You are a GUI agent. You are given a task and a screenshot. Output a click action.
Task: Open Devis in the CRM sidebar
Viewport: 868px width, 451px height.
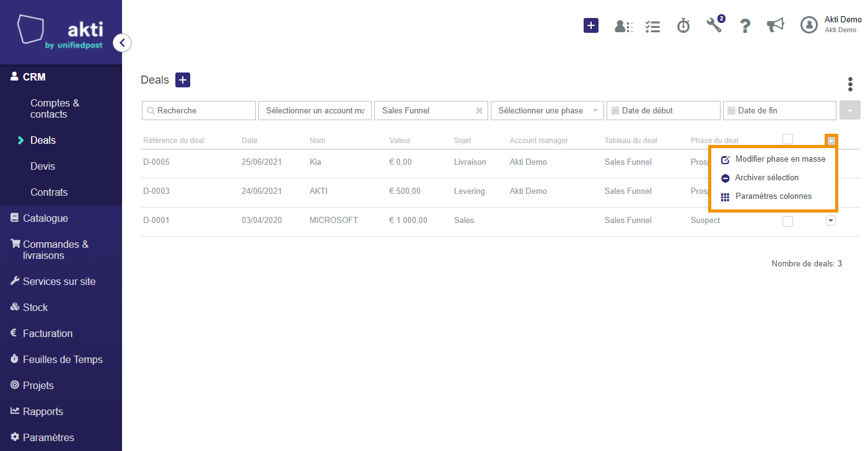pyautogui.click(x=43, y=166)
